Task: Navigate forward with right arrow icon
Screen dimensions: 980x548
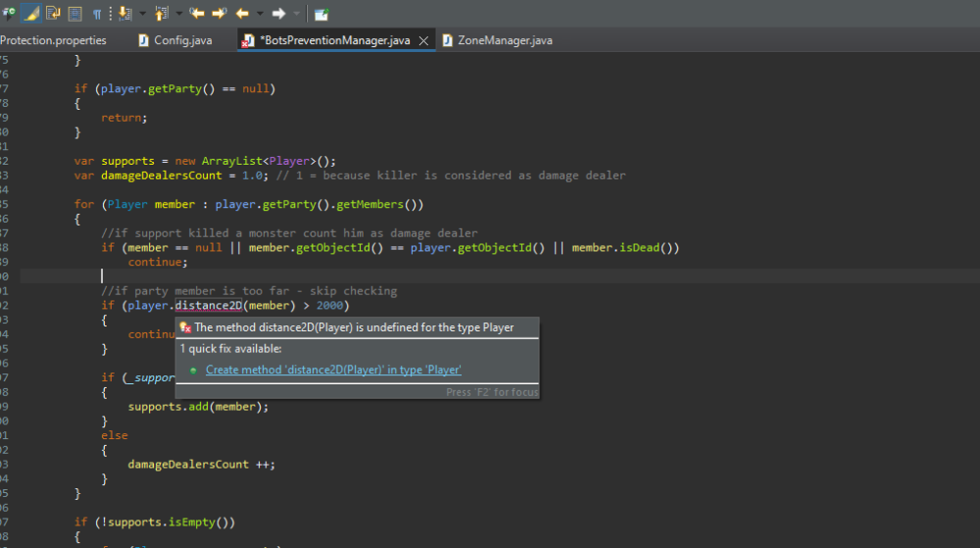Action: click(278, 14)
